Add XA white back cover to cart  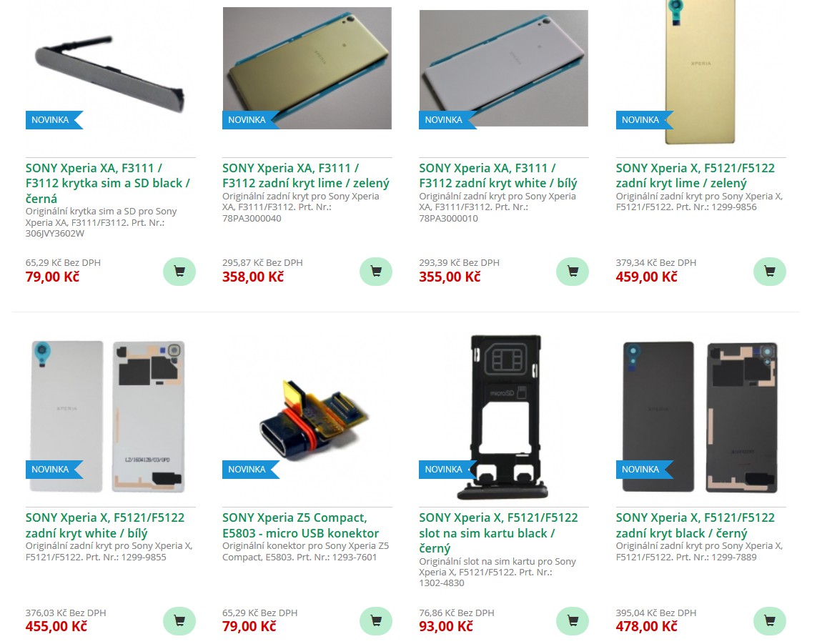coord(573,272)
